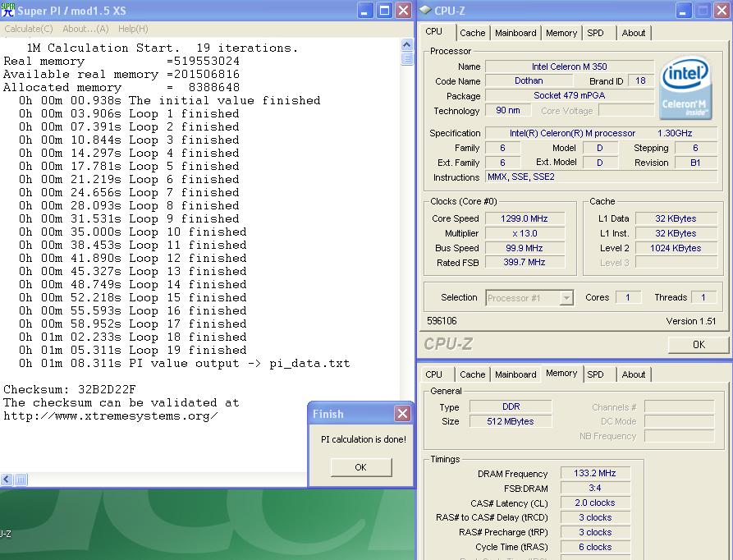Viewport: 733px width, 560px height.
Task: Close the CPU-Z window
Action: click(x=722, y=11)
